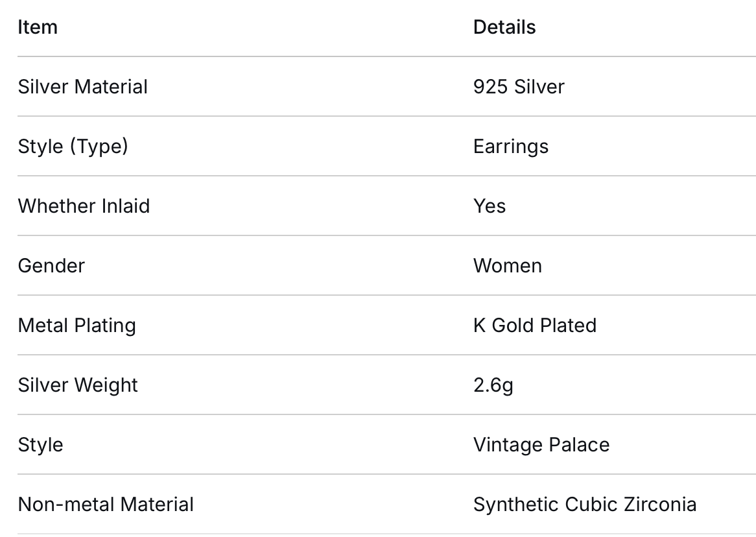Select the 'Gender' row label
The height and width of the screenshot is (537, 756).
click(x=51, y=266)
